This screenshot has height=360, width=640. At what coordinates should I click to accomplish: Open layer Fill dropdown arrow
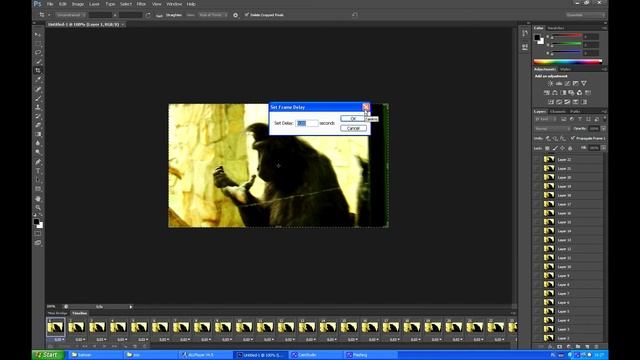point(603,148)
